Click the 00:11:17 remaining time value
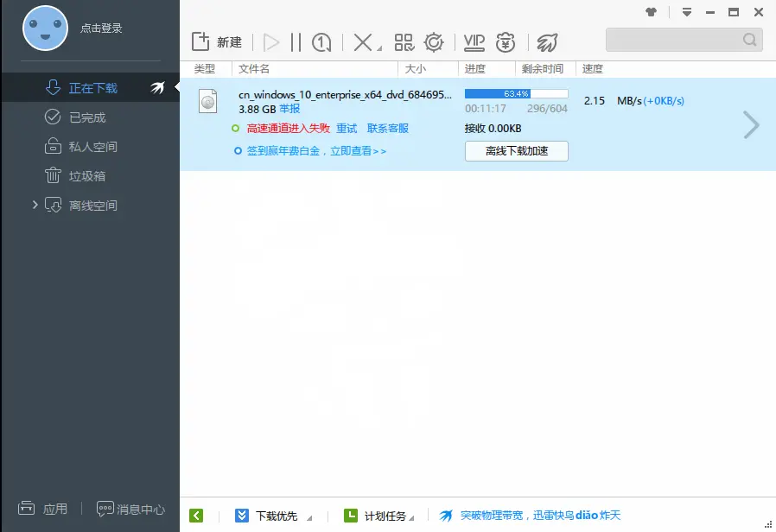 click(486, 109)
